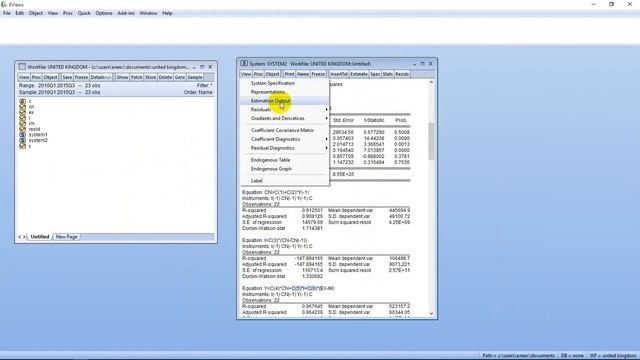Open the Options menu
The height and width of the screenshot is (360, 640).
point(104,13)
